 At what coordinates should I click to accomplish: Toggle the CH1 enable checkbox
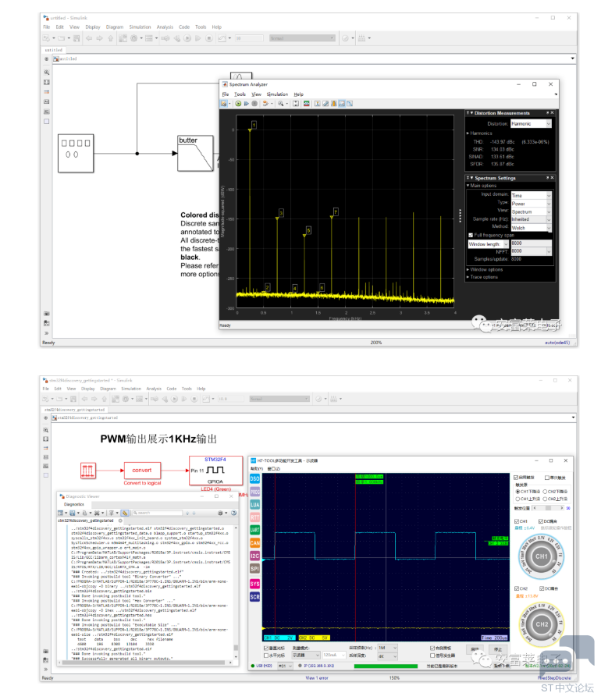(x=517, y=521)
